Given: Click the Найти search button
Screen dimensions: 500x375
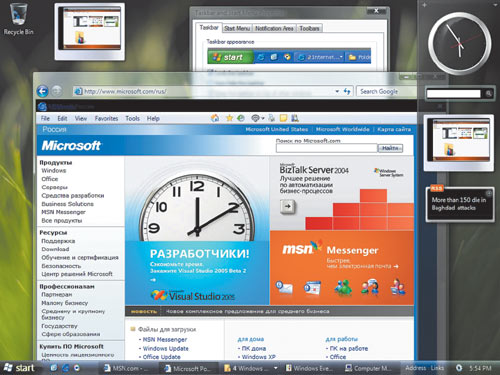Looking at the screenshot, I should 390,148.
